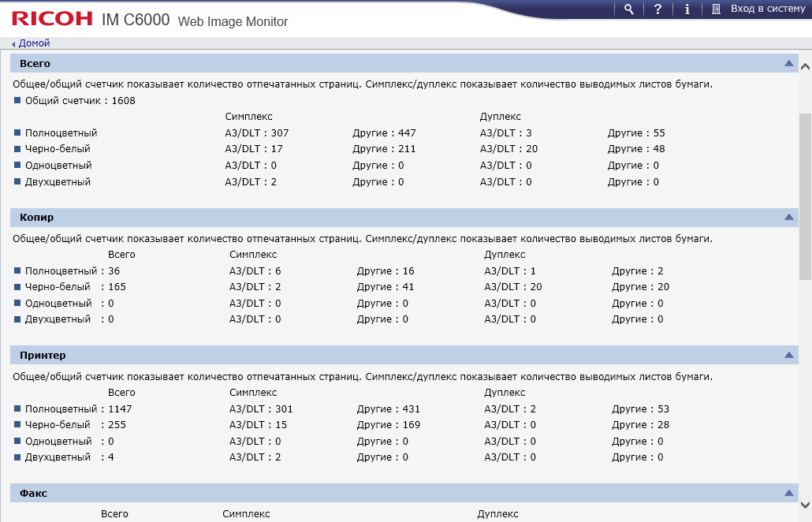This screenshot has height=522, width=812.
Task: Click the scrollbar down arrow
Action: point(805,505)
